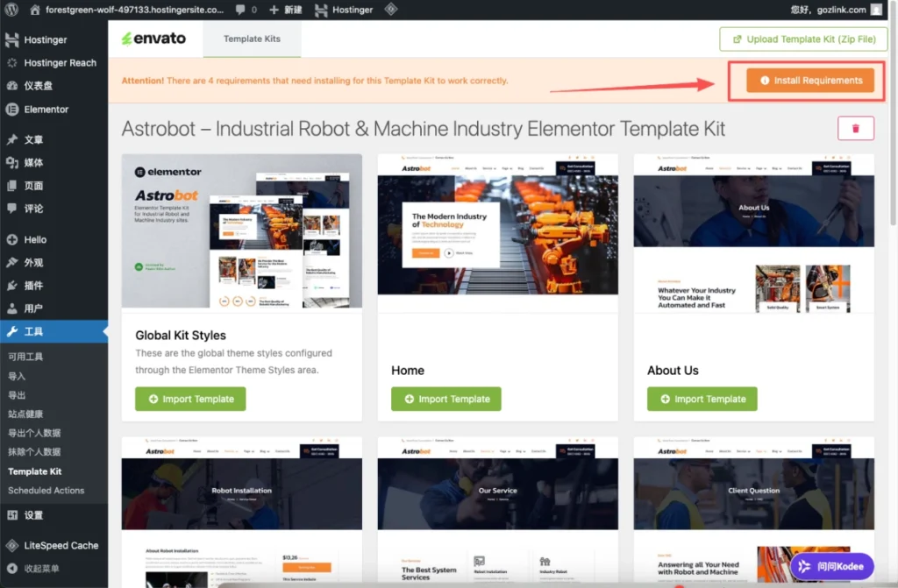This screenshot has width=898, height=588.
Task: Open Elementor sidebar menu
Action: point(53,109)
